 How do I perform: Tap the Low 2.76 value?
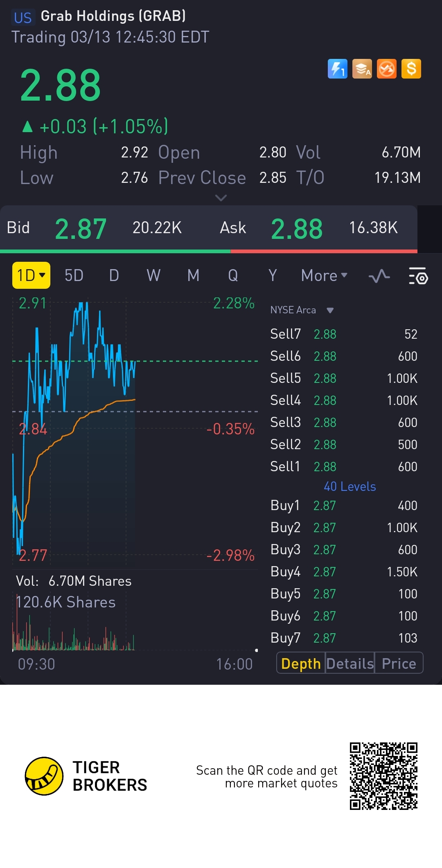tap(135, 178)
